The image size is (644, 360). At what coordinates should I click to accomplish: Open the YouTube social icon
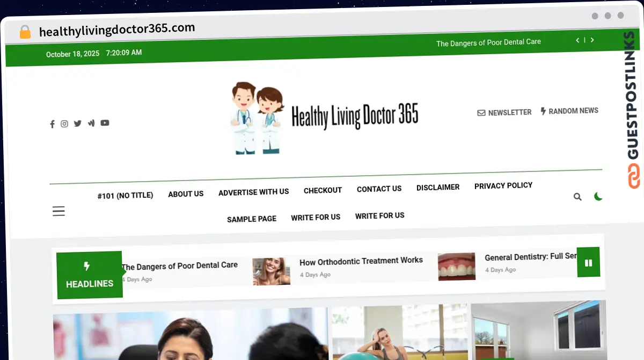105,123
